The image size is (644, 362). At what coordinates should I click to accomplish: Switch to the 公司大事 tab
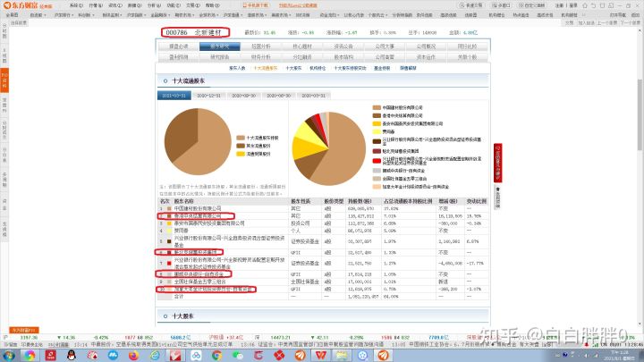click(385, 46)
